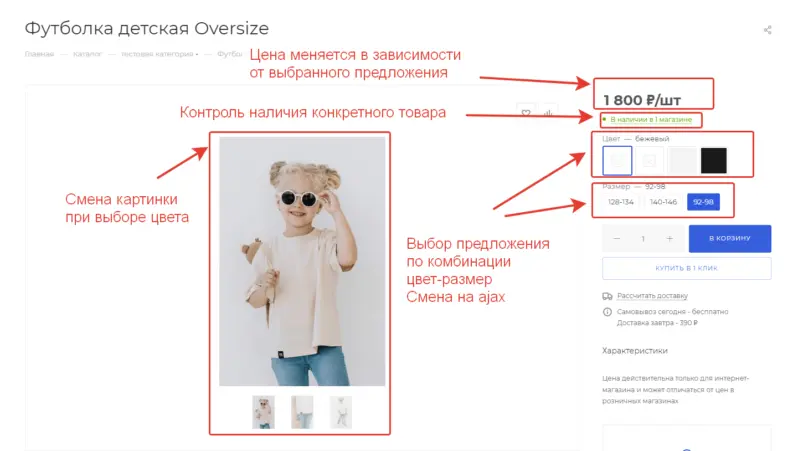
Task: Choose the first beige color swatch
Action: pyautogui.click(x=618, y=160)
